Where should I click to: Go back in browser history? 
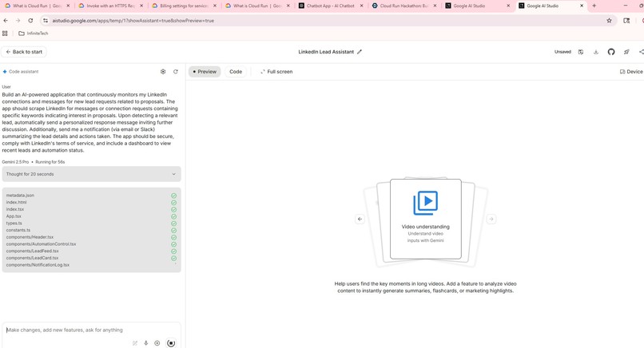click(6, 21)
